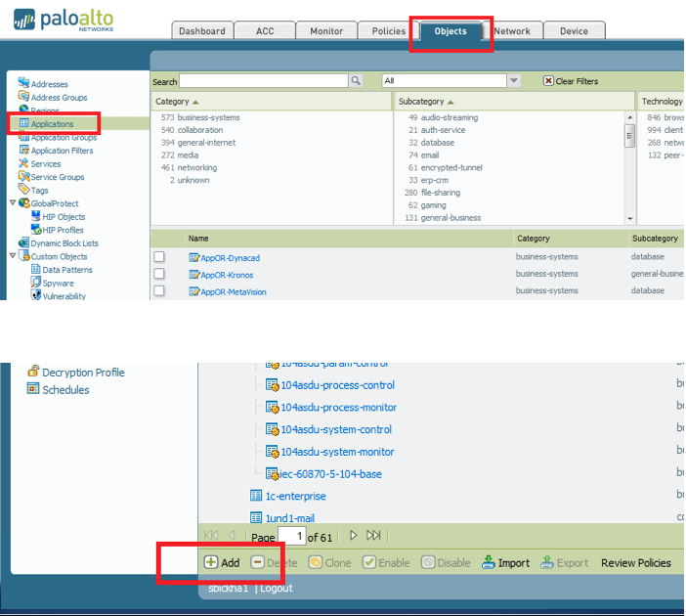
Task: Go to the Policies tab
Action: (x=389, y=30)
